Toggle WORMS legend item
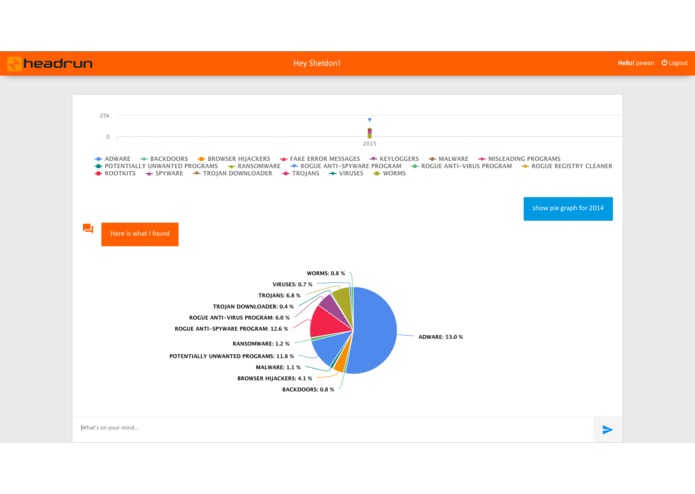This screenshot has height=494, width=695. coord(389,173)
